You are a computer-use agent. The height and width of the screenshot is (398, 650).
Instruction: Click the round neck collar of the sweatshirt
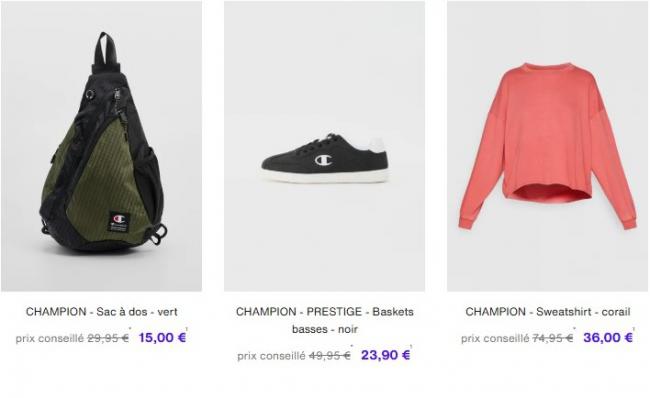[x=547, y=68]
